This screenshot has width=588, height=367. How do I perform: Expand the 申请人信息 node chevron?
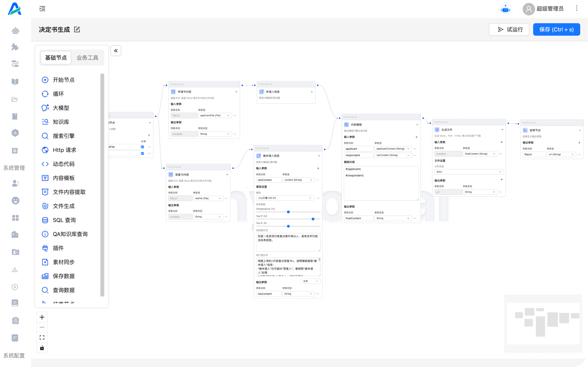pos(312,92)
